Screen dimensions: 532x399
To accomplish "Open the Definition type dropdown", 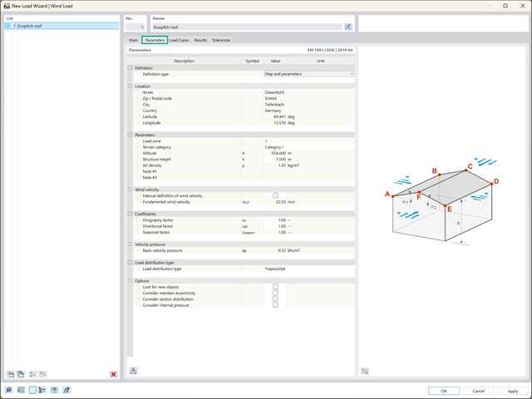I will pyautogui.click(x=309, y=74).
